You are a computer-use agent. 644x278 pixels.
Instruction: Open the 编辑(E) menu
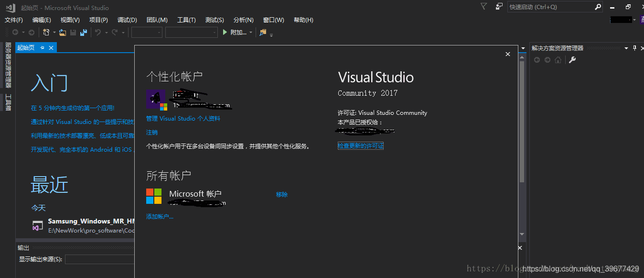tap(42, 20)
